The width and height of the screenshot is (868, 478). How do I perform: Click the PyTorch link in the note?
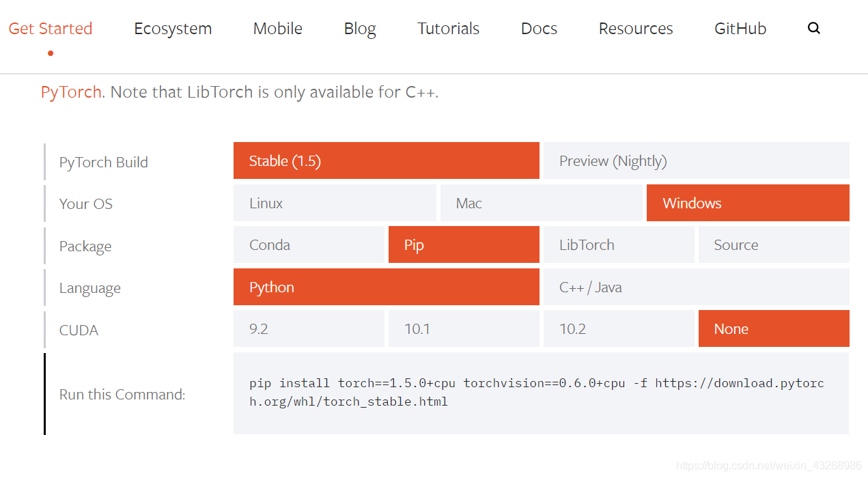71,92
